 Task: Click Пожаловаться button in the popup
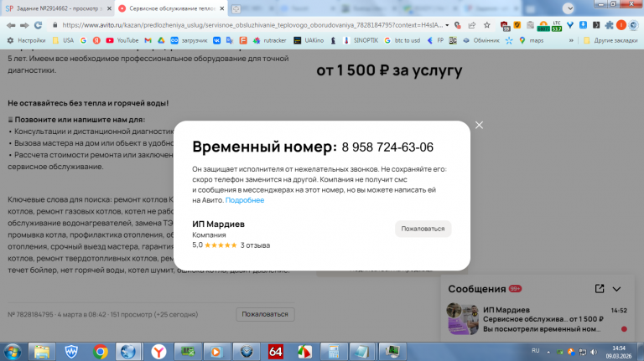(x=423, y=229)
